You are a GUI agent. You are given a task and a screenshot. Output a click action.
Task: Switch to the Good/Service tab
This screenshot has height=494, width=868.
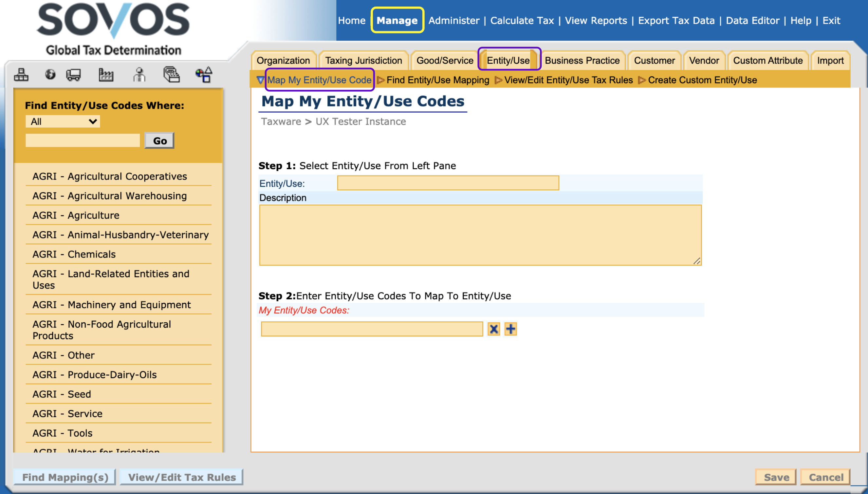[445, 60]
